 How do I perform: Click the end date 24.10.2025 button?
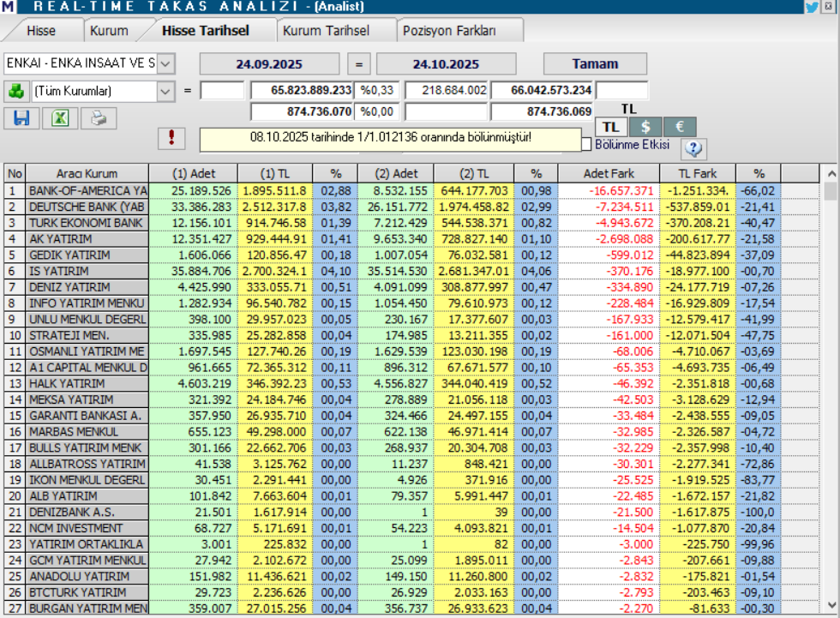[x=446, y=64]
